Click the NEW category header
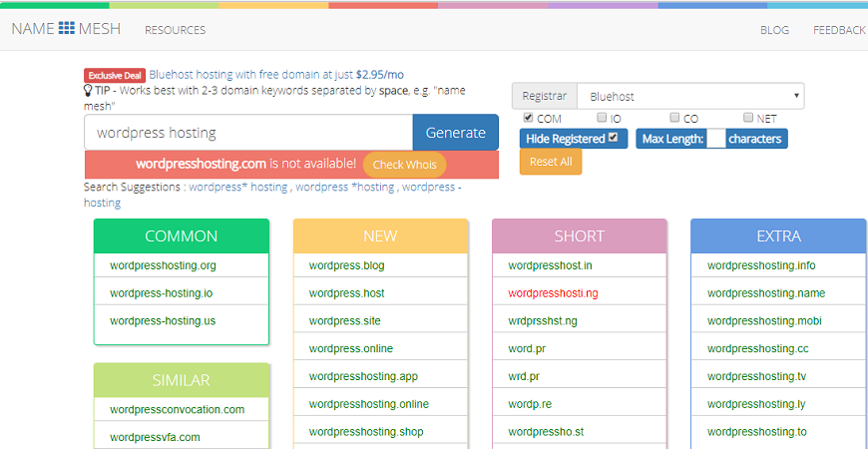This screenshot has height=449, width=868. [x=380, y=236]
